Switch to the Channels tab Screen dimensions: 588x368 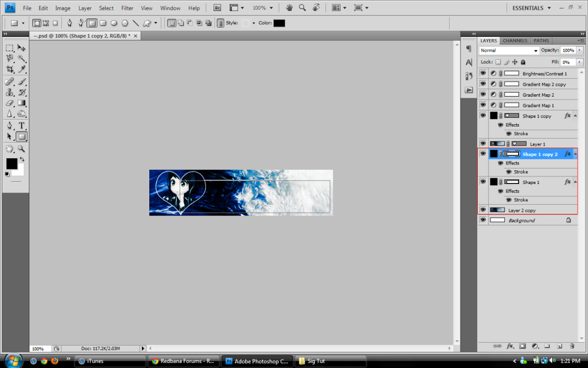coord(515,41)
